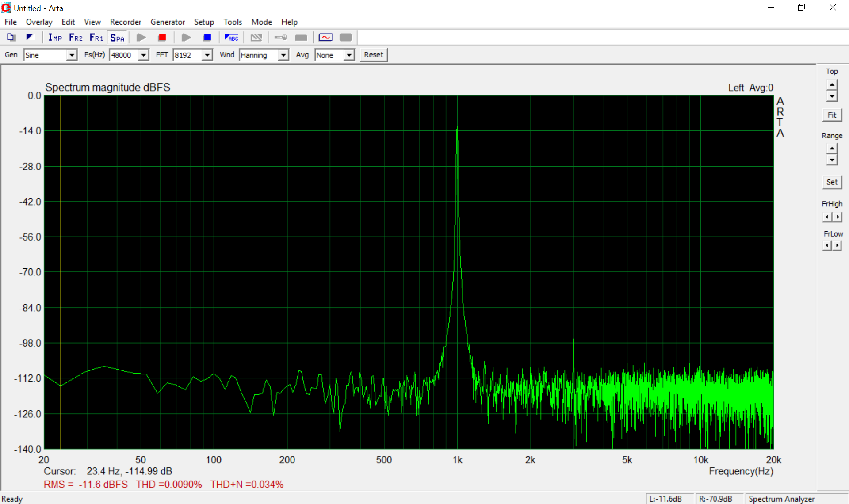The height and width of the screenshot is (504, 849).
Task: Click the IMP impulse response mode icon
Action: click(55, 38)
